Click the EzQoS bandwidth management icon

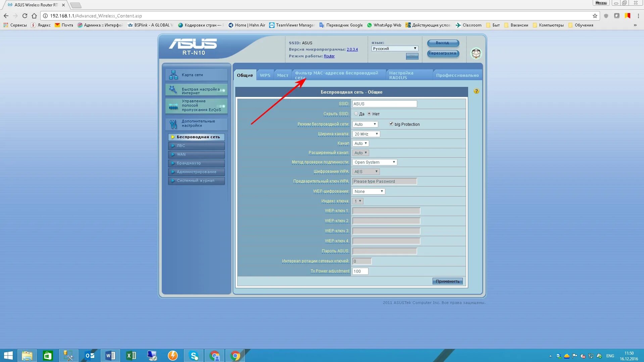click(173, 106)
